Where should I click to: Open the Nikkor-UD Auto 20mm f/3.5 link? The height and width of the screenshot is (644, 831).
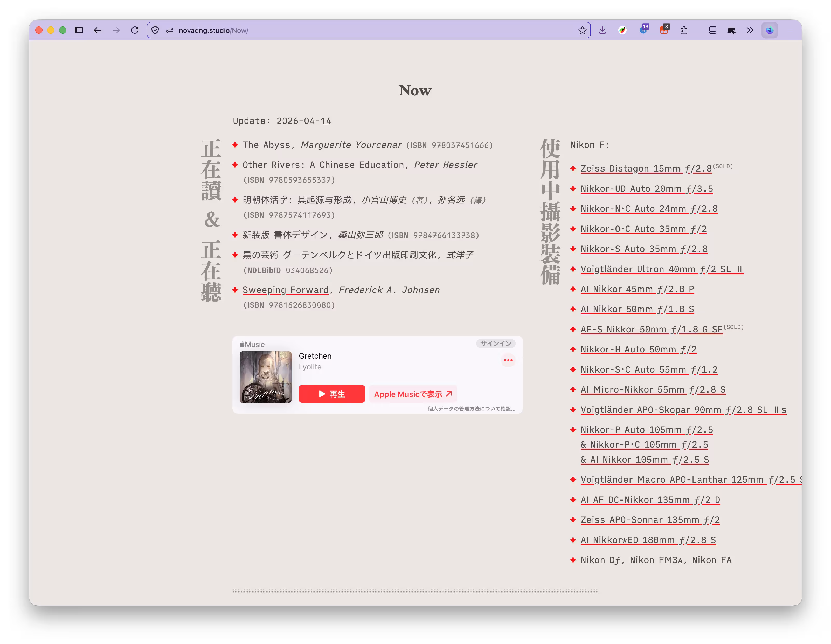click(646, 189)
